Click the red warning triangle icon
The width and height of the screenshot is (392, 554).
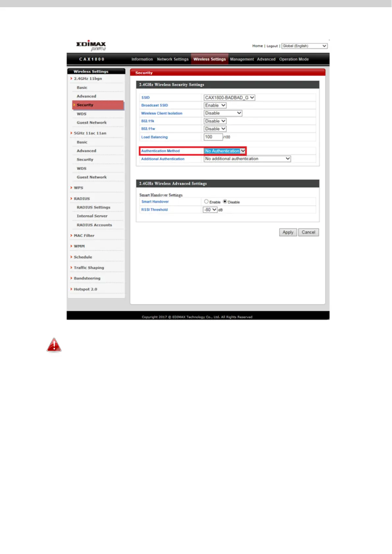click(54, 345)
